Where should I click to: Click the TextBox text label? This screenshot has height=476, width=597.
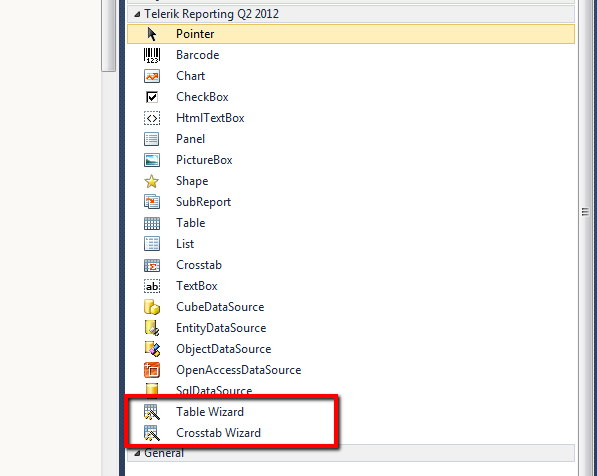click(196, 286)
